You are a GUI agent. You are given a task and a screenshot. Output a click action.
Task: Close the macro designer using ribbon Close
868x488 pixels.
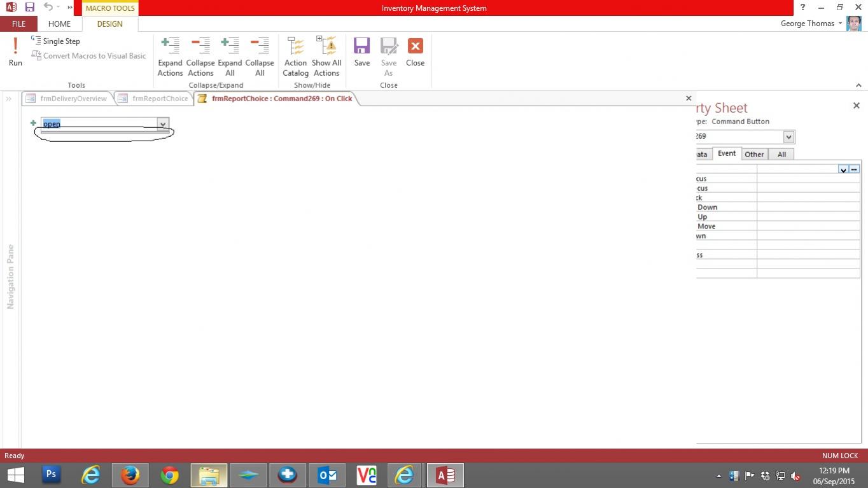click(415, 52)
